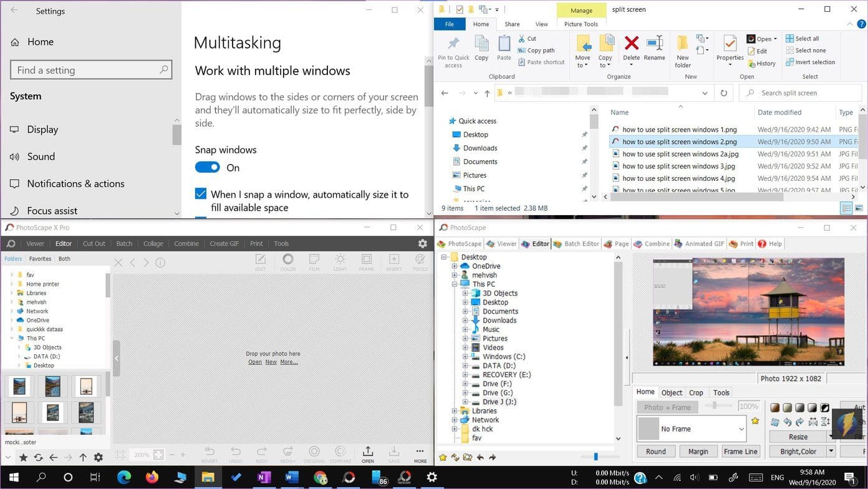Collapse This PC node in PhotoScape tree

tap(455, 284)
